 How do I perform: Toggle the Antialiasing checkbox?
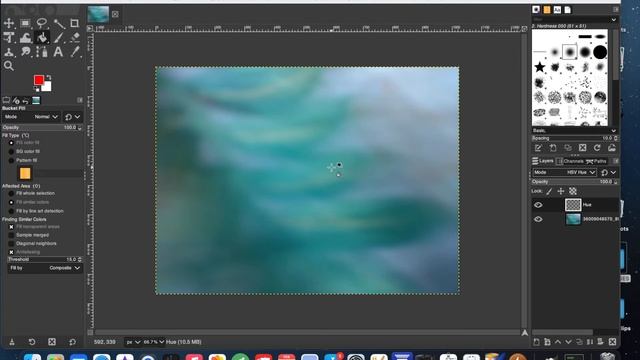pyautogui.click(x=11, y=252)
